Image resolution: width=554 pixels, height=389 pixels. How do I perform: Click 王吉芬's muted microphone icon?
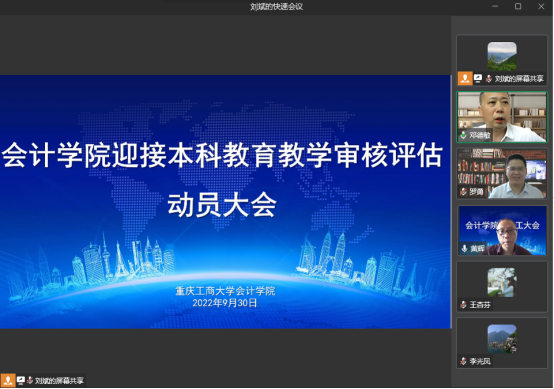coord(463,305)
